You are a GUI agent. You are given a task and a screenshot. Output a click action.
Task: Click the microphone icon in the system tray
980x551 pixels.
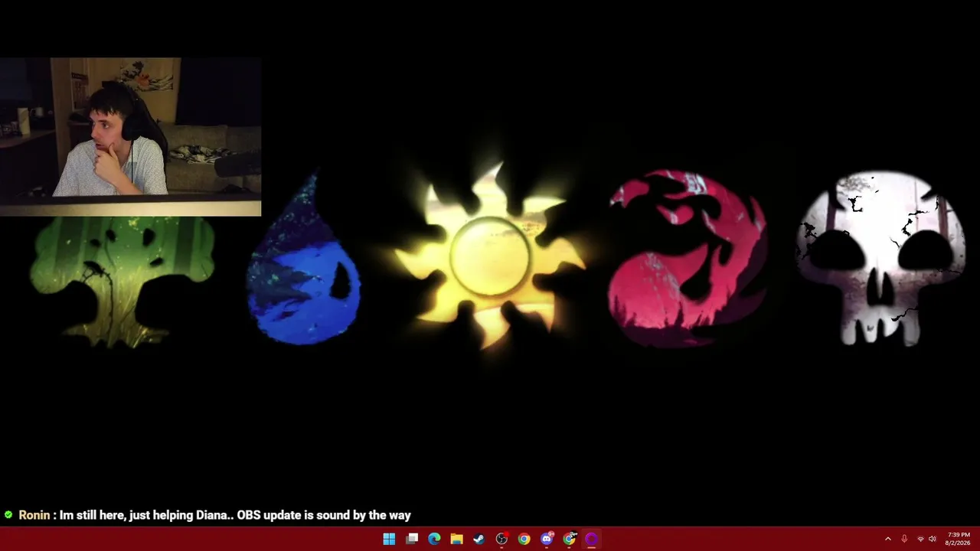click(x=904, y=539)
